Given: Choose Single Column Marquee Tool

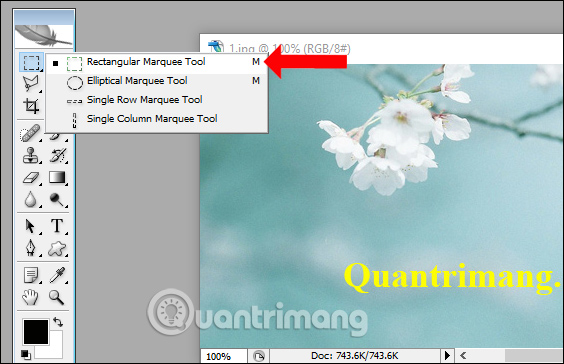Looking at the screenshot, I should [x=157, y=119].
